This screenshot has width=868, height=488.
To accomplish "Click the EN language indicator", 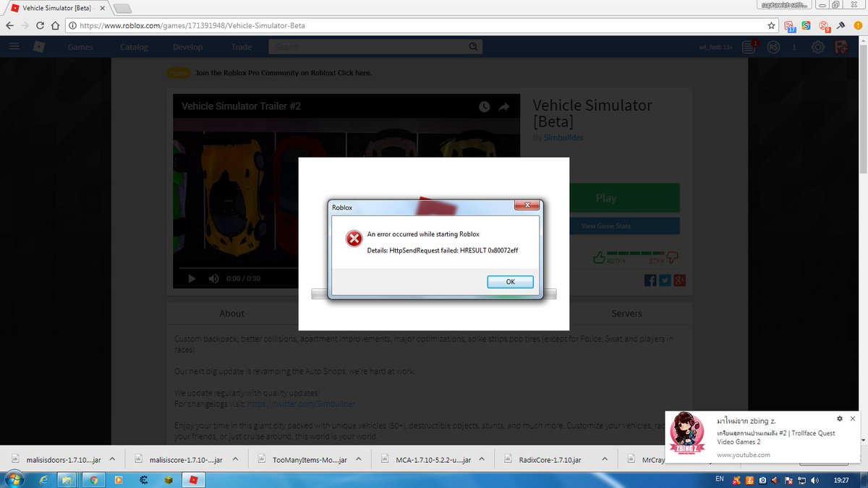I will tap(719, 479).
